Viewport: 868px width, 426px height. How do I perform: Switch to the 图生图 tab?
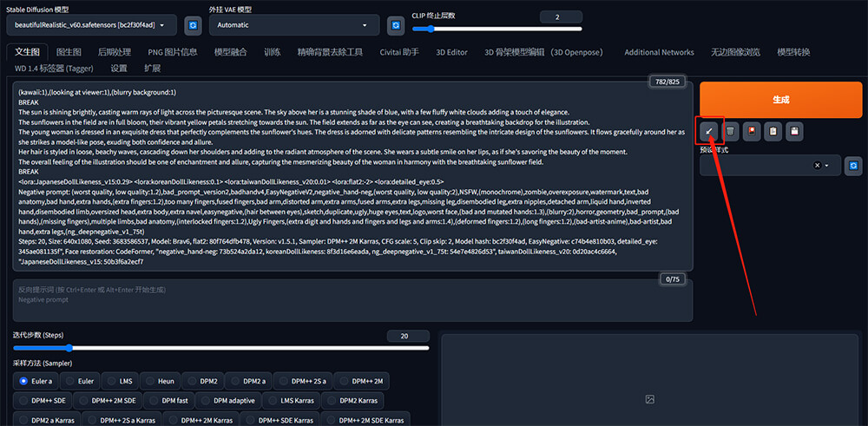[x=69, y=52]
